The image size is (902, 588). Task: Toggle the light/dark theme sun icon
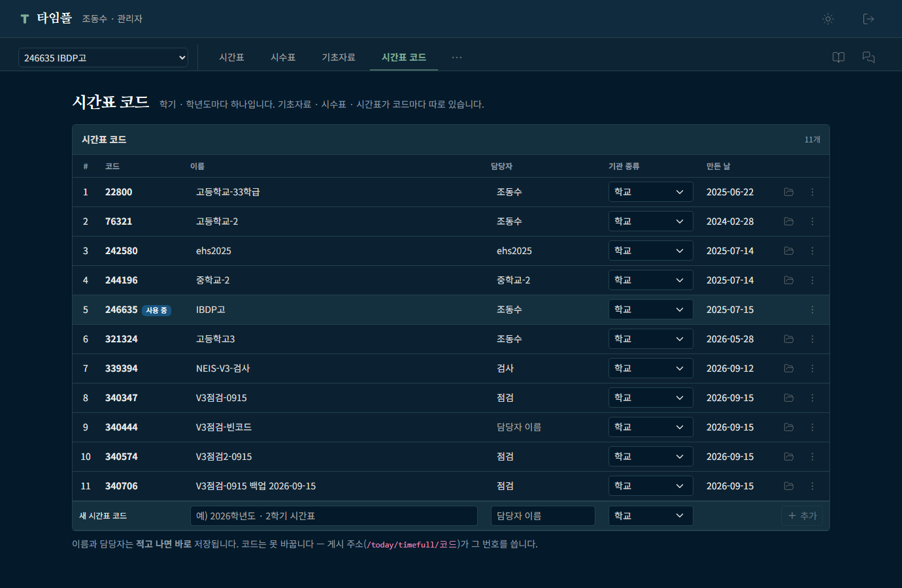coord(828,19)
